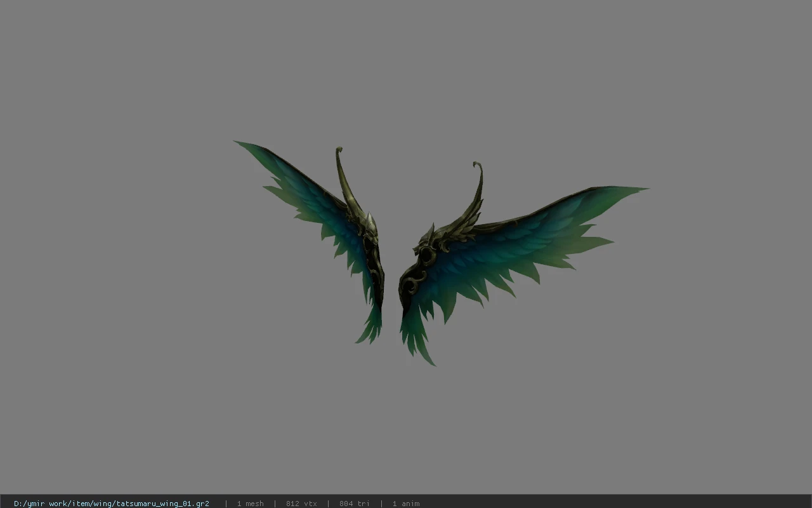Image resolution: width=812 pixels, height=508 pixels.
Task: Click the '812 vtx' vertex count
Action: [301, 504]
